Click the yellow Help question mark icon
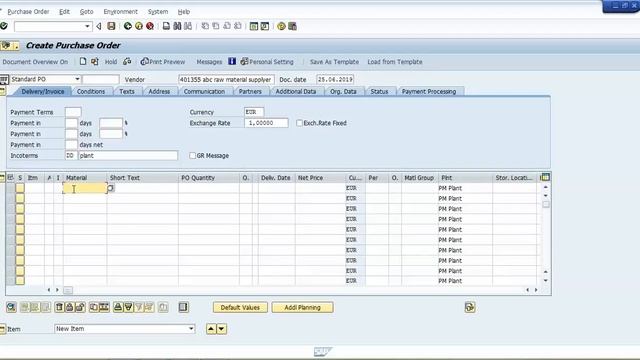640x360 pixels. [x=281, y=26]
